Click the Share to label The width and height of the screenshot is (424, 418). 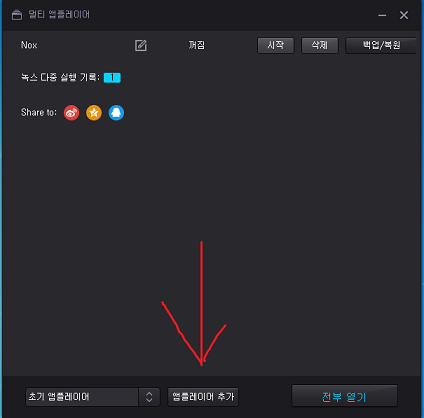point(39,112)
